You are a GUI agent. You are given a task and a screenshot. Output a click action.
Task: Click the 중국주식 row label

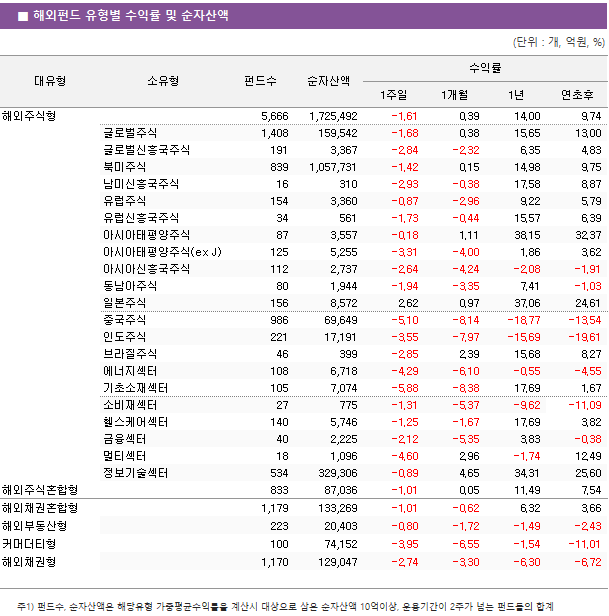click(x=125, y=320)
